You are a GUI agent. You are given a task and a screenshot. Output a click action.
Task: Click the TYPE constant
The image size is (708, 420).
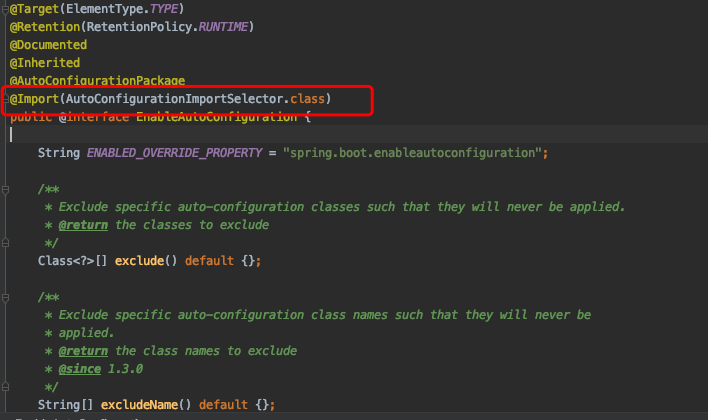click(164, 9)
